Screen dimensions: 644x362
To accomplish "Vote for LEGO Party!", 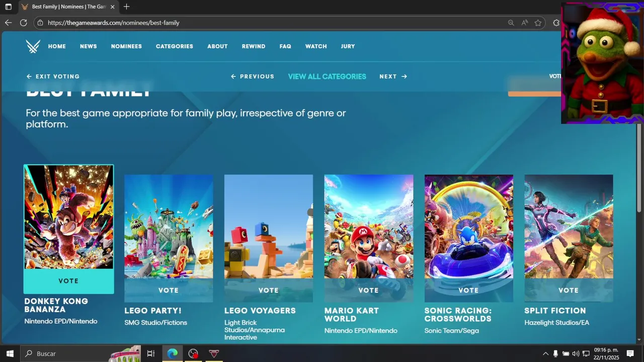I will [x=169, y=290].
